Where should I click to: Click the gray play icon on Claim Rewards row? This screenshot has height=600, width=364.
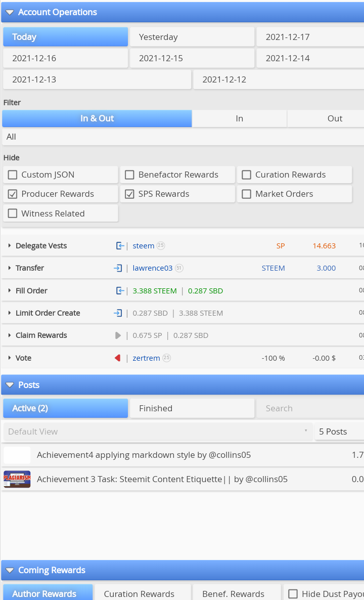(118, 335)
